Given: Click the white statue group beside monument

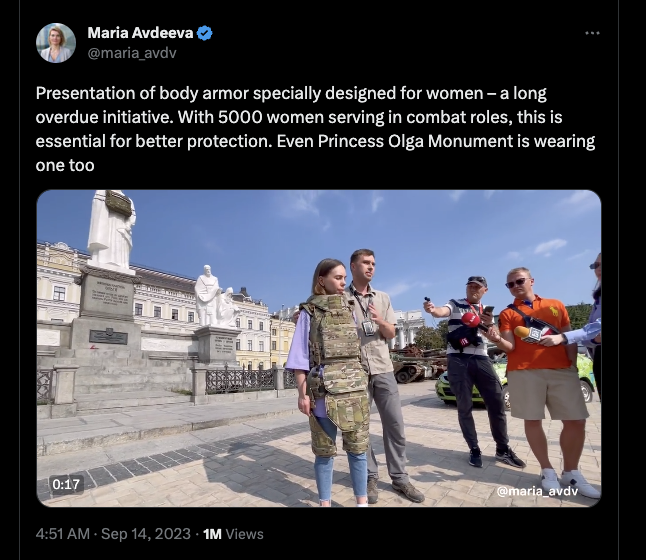Looking at the screenshot, I should point(215,297).
